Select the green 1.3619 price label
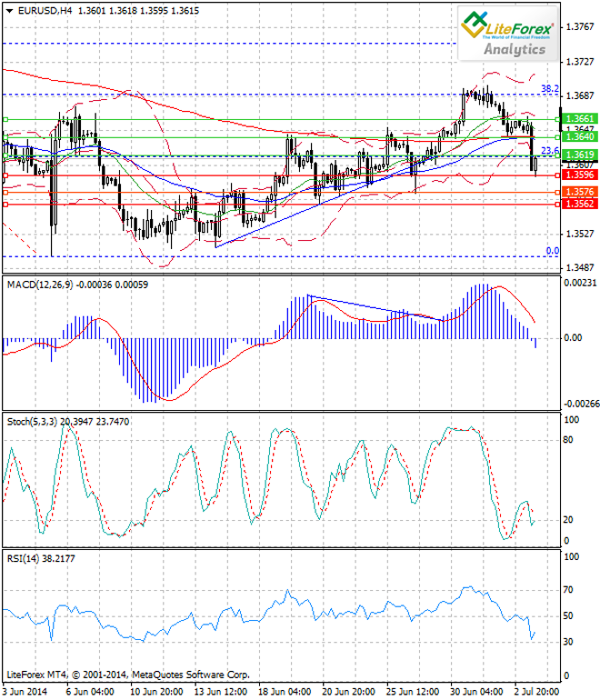The height and width of the screenshot is (700, 600). [580, 155]
